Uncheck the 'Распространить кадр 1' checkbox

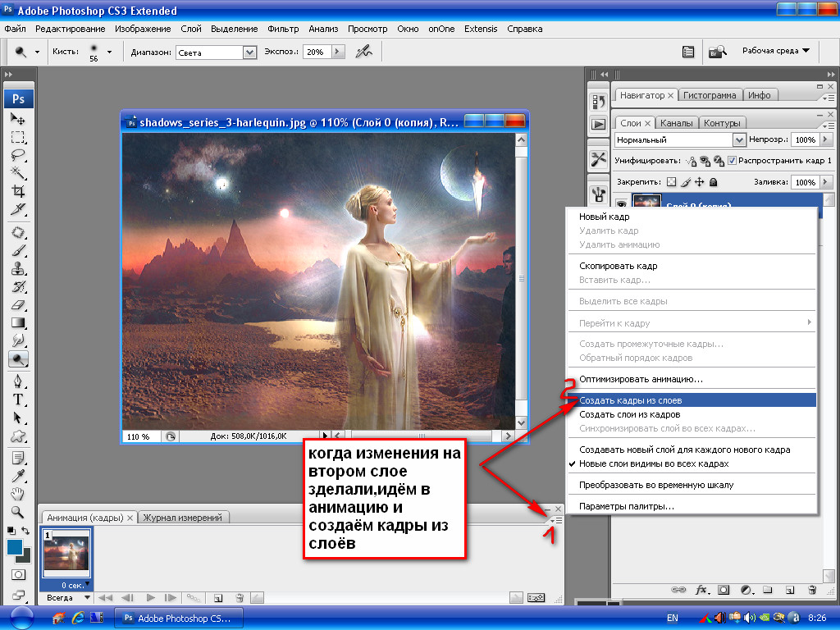(732, 160)
